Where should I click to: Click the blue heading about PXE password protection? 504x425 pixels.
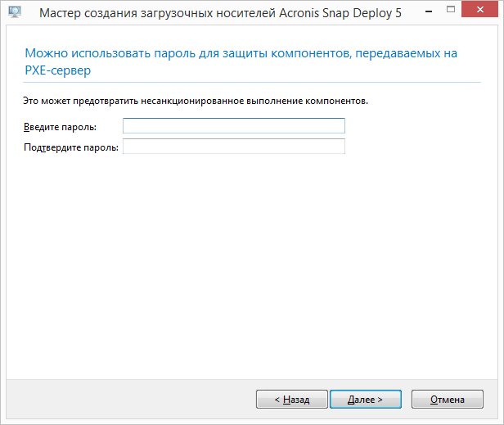coord(241,61)
